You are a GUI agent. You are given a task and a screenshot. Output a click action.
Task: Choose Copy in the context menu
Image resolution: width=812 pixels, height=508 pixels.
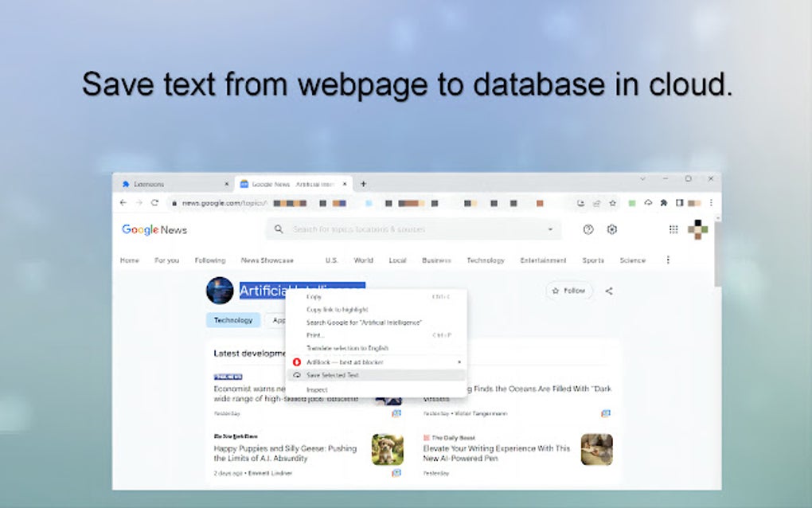click(377, 297)
